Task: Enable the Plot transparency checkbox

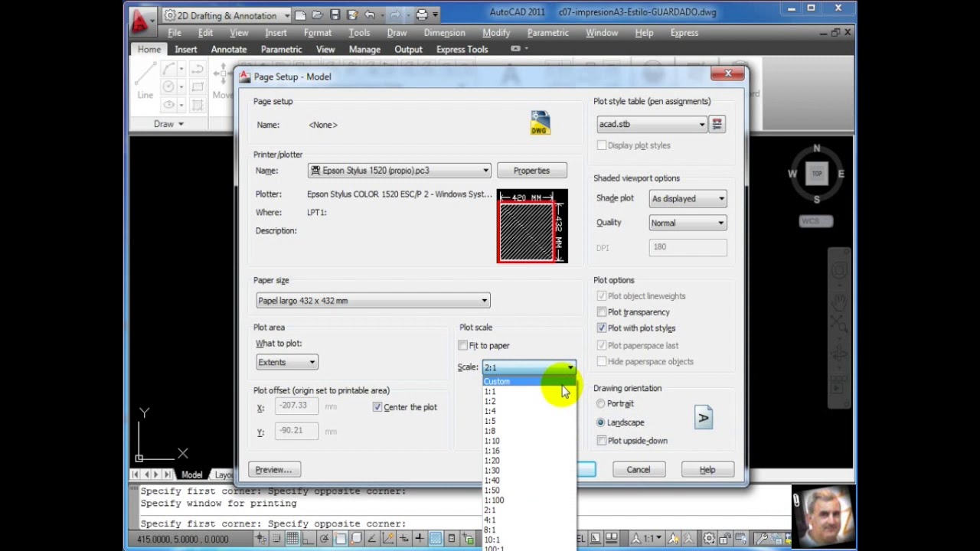Action: point(601,312)
